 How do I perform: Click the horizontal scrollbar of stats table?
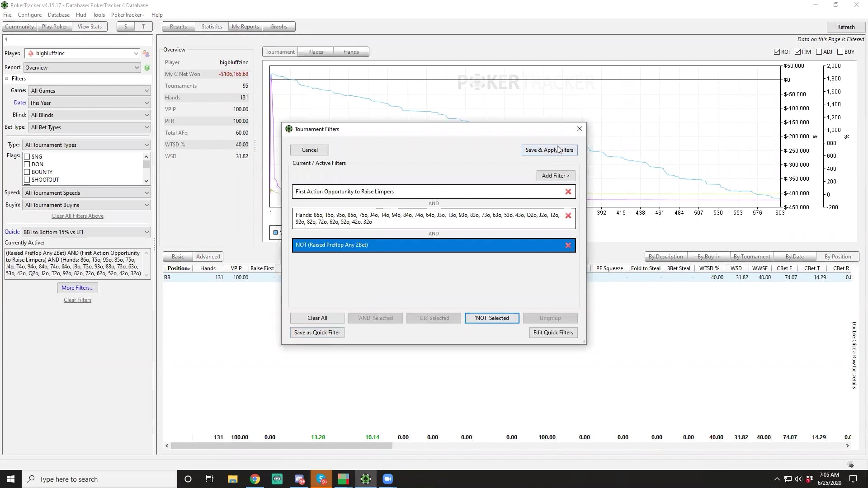(x=281, y=446)
